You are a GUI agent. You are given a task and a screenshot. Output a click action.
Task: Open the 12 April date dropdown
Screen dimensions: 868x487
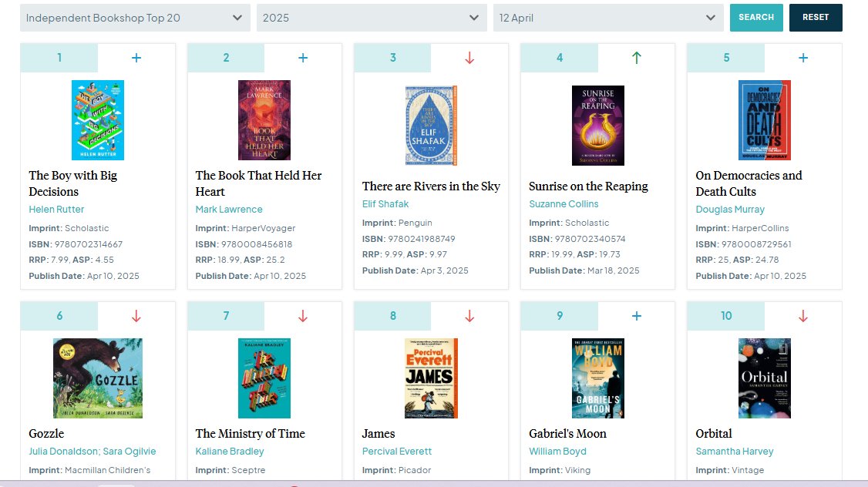click(x=608, y=18)
